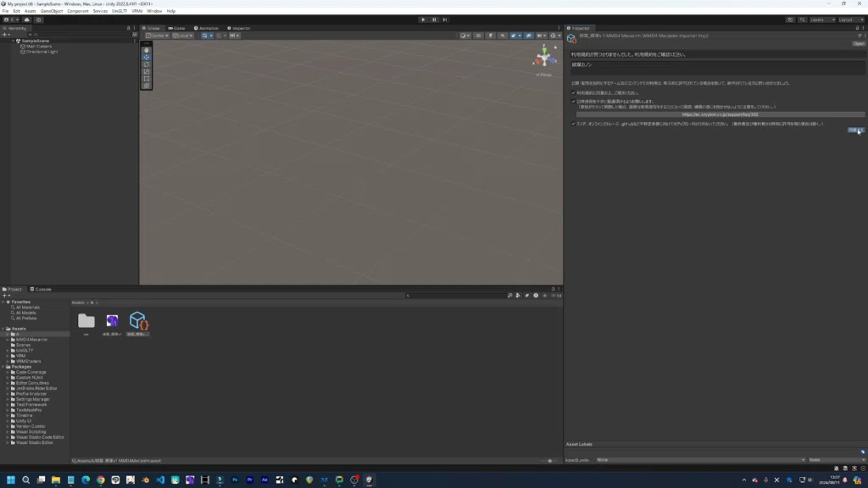
Task: Open the Layout dropdown
Action: tap(851, 20)
